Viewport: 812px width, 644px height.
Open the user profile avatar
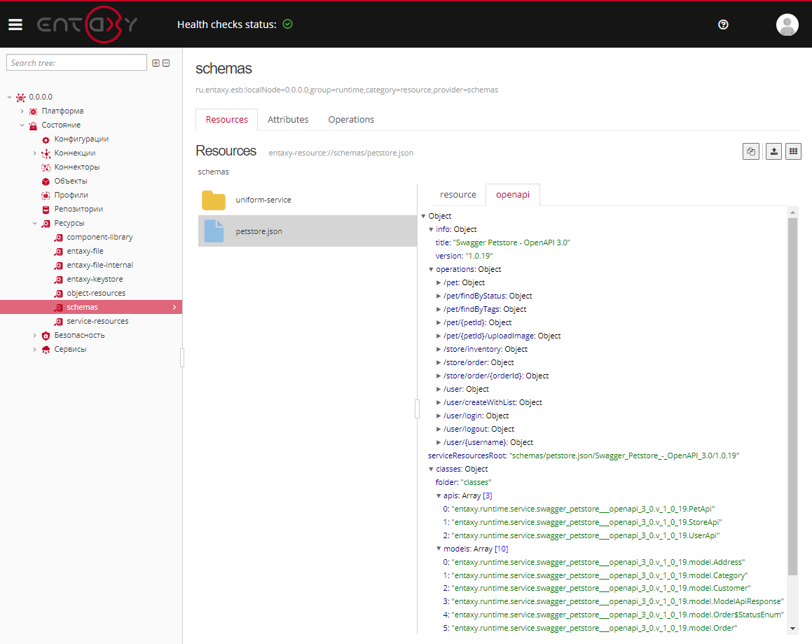coord(787,25)
